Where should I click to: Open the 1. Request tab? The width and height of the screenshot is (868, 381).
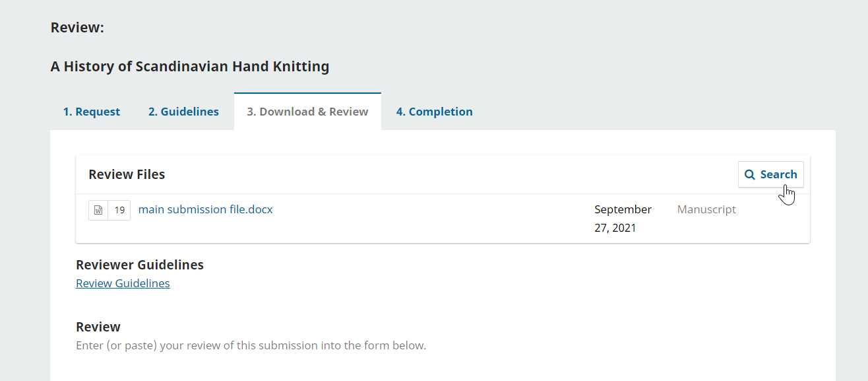click(x=92, y=112)
